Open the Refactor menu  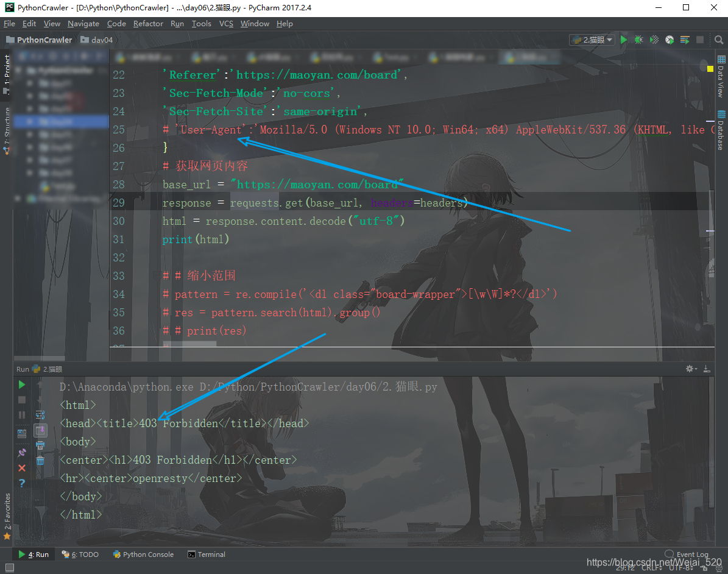148,24
